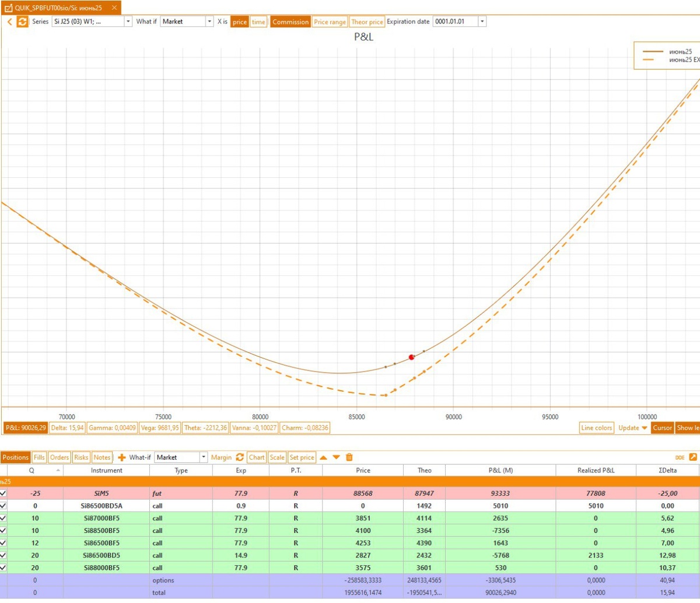Open the top What if Market dropdown
The image size is (700, 603).
pos(210,22)
